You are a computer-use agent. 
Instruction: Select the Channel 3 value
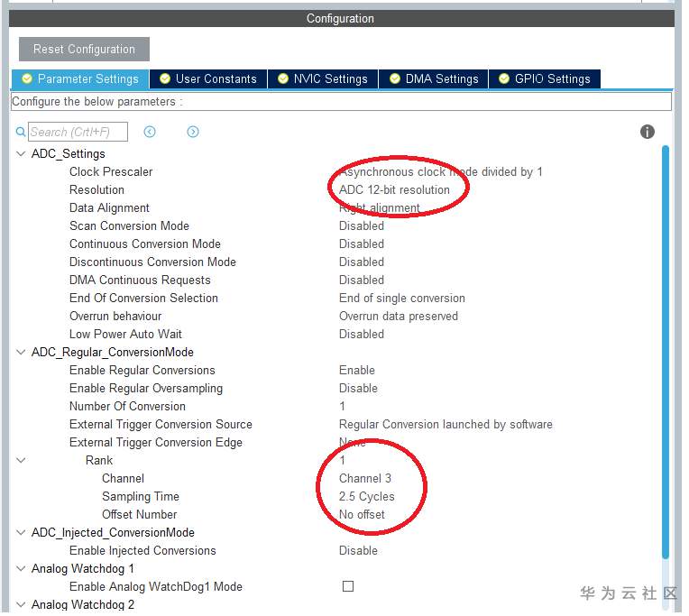(x=364, y=478)
